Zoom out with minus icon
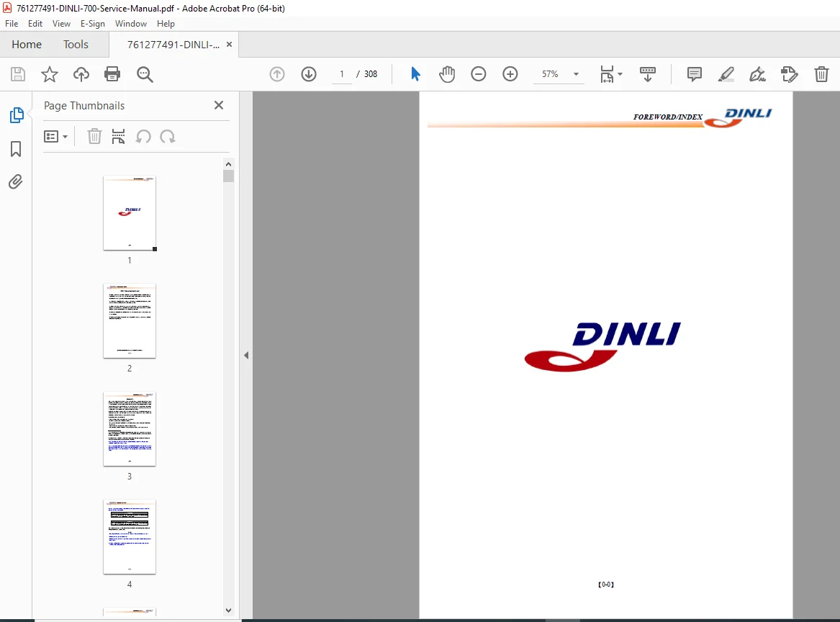 pyautogui.click(x=479, y=74)
